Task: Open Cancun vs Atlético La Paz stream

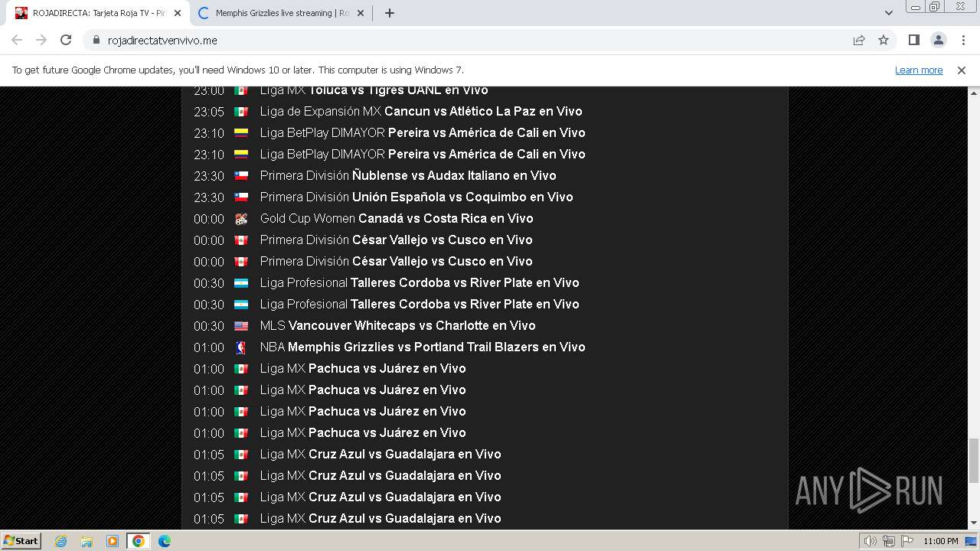Action: pos(483,111)
